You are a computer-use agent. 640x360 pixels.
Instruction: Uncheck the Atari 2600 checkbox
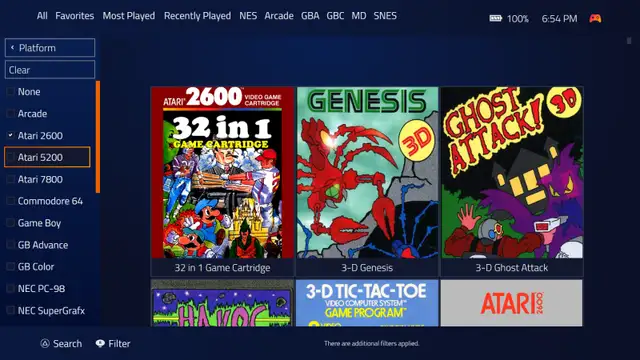(11, 136)
